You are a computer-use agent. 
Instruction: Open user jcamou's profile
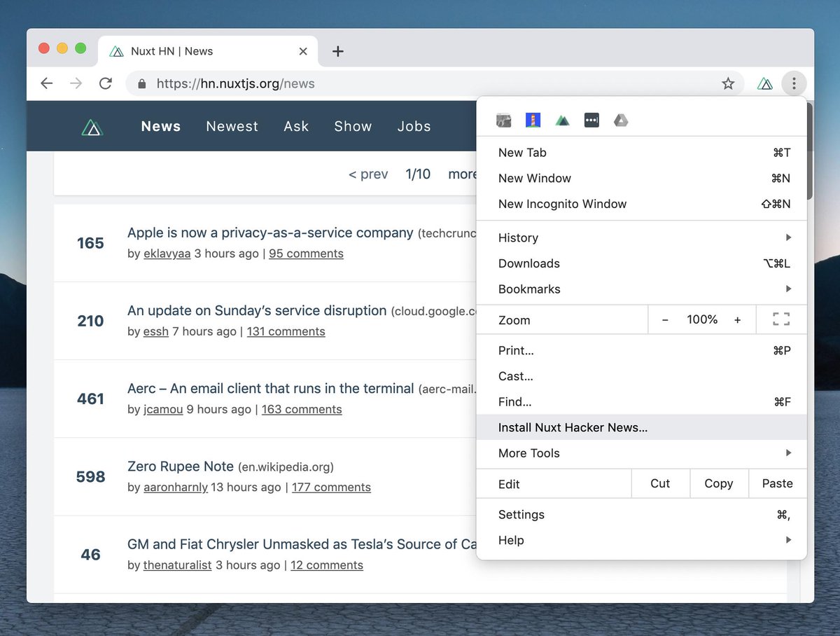163,409
